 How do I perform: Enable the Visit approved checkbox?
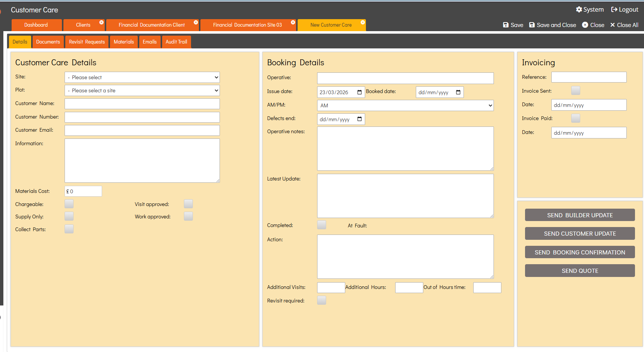click(188, 204)
